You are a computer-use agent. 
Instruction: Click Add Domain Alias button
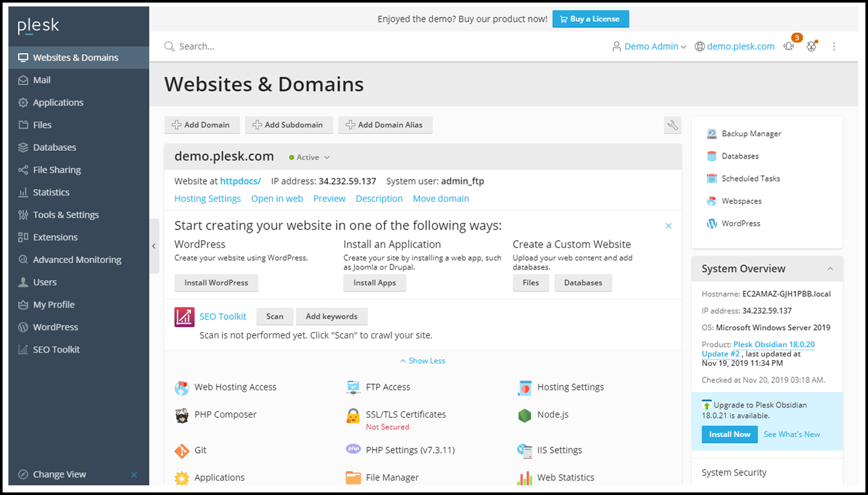385,125
